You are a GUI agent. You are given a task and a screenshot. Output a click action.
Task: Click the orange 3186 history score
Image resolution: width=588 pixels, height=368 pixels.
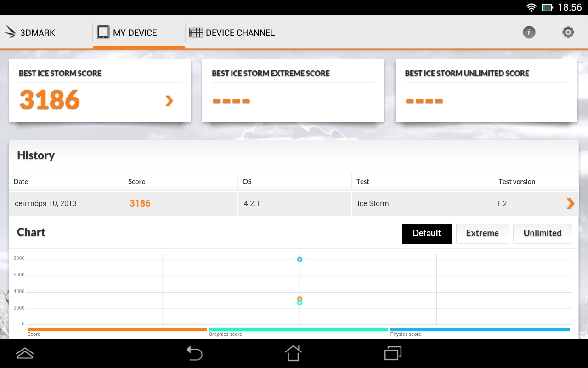[140, 203]
